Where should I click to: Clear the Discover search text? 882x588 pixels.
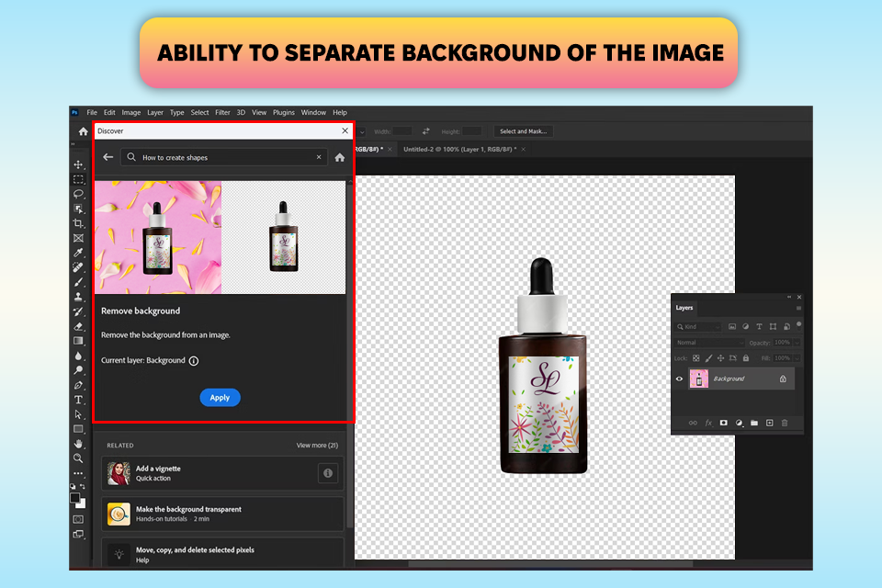tap(319, 157)
